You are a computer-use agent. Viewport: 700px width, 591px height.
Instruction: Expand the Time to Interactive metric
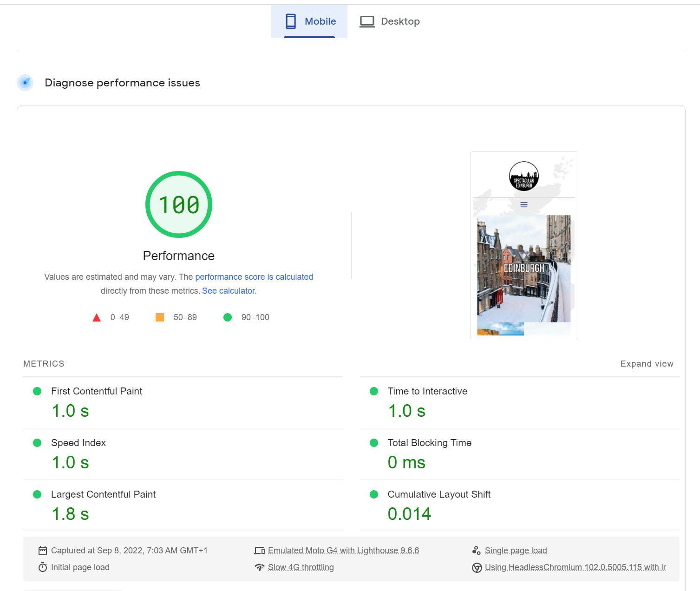pyautogui.click(x=427, y=391)
